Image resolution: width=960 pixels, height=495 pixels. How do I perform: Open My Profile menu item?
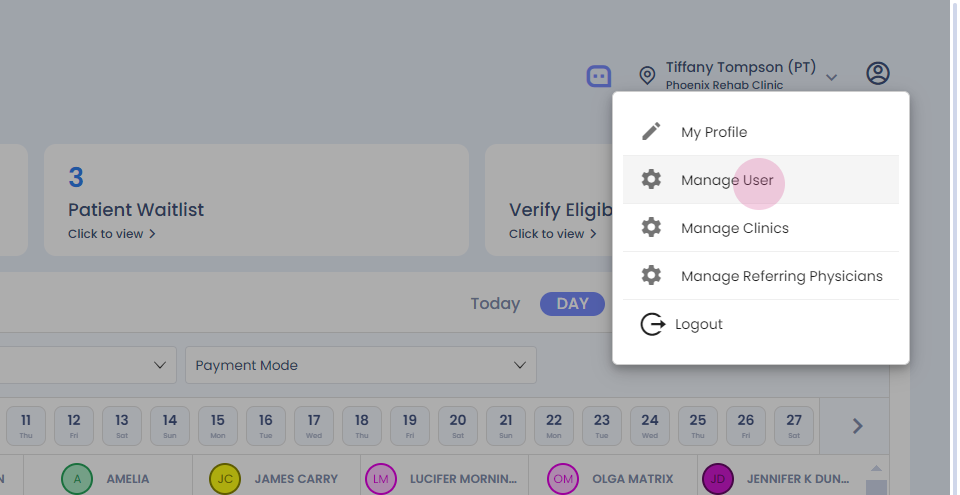[x=760, y=132]
